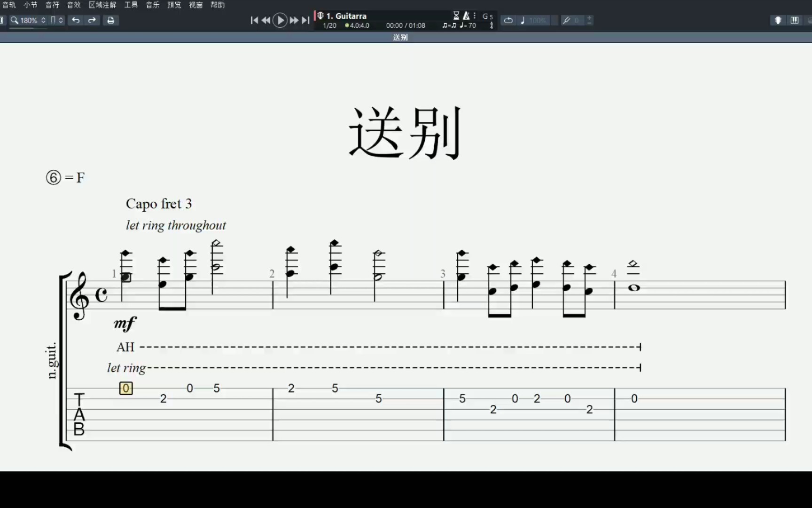Screen dimensions: 812x508
Task: Click the G5 note name display
Action: pos(488,16)
